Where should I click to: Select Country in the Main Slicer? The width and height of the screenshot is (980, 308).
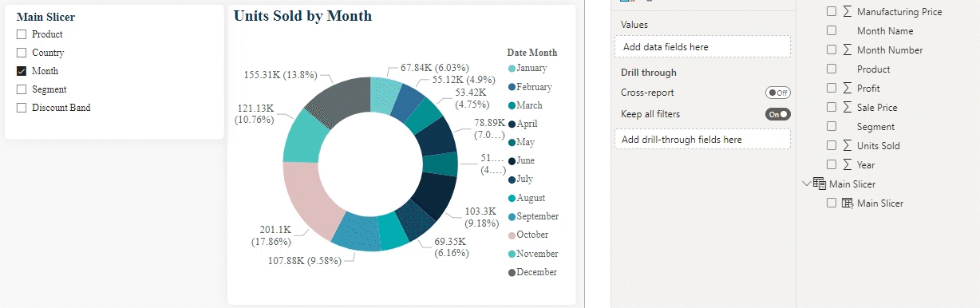click(x=48, y=53)
